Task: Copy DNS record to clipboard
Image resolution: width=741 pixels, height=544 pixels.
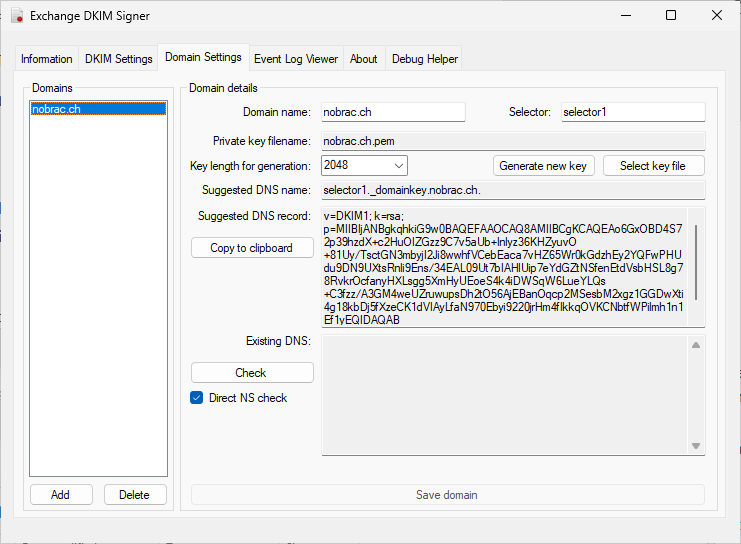Action: coord(252,248)
